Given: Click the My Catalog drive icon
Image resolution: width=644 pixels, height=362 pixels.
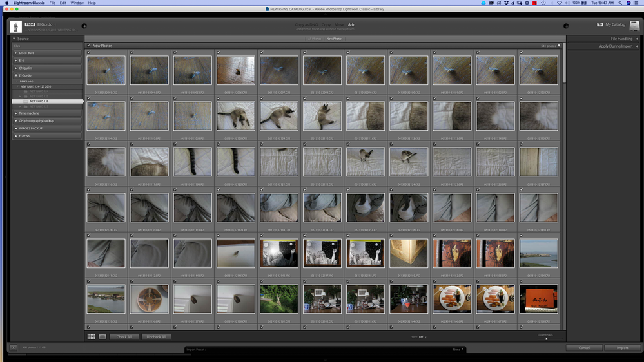Looking at the screenshot, I should [x=634, y=26].
